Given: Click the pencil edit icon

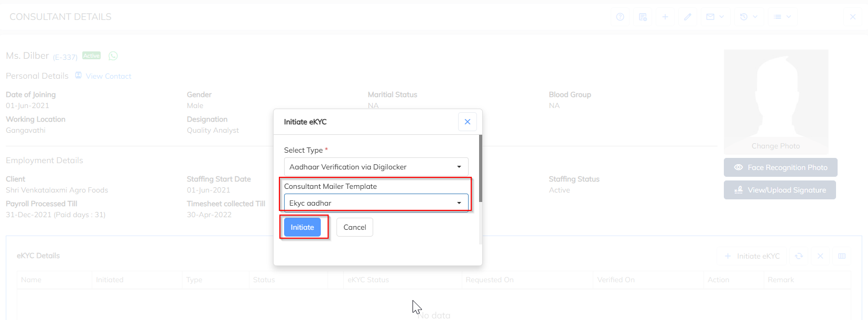Looking at the screenshot, I should tap(688, 17).
